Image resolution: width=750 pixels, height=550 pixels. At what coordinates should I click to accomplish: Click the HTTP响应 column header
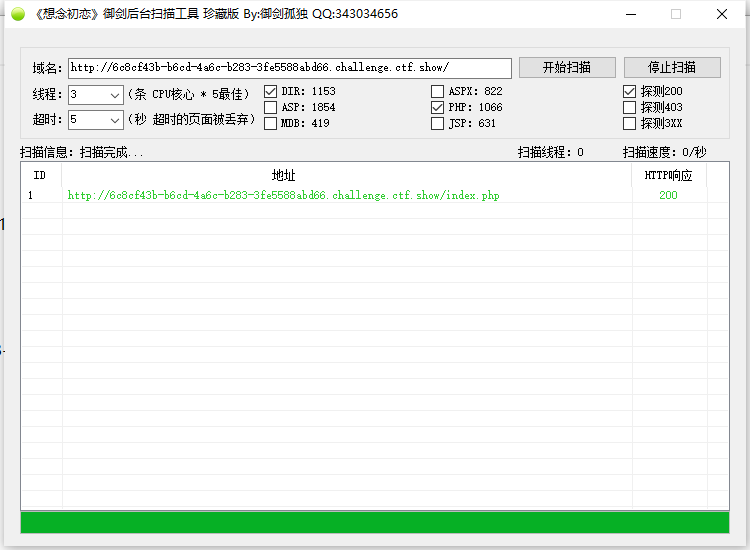click(669, 175)
